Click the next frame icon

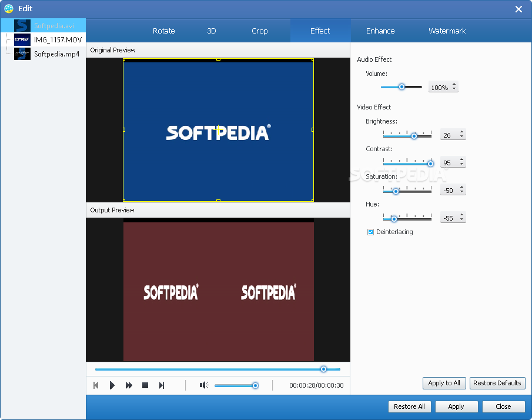162,385
